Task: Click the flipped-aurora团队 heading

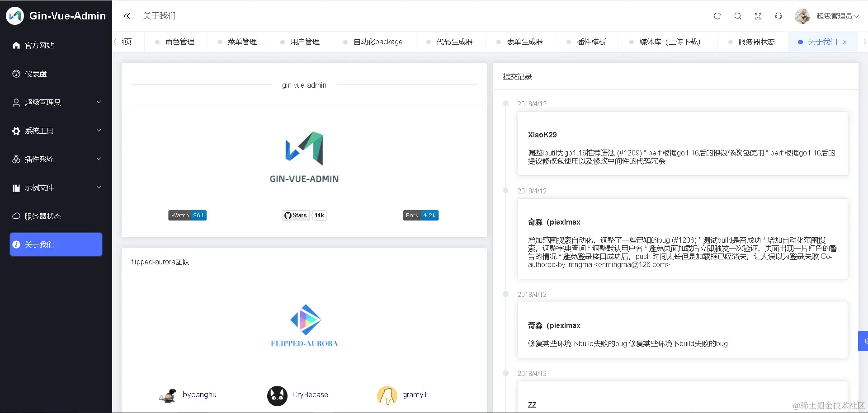Action: click(160, 262)
